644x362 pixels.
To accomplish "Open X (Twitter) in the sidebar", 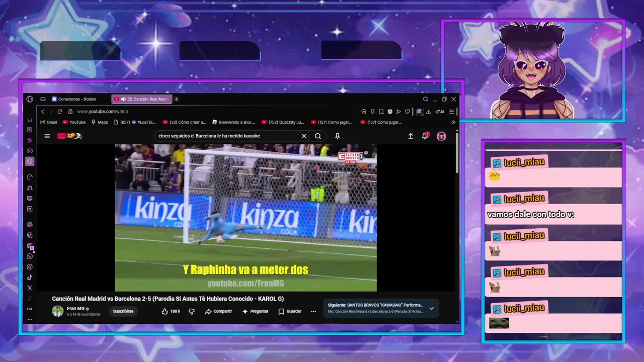I will (30, 288).
